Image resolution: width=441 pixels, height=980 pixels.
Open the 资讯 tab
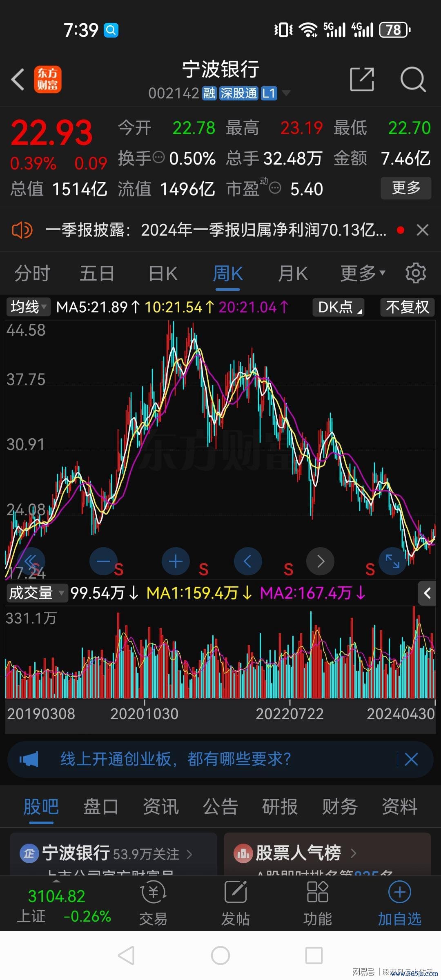pos(160,807)
